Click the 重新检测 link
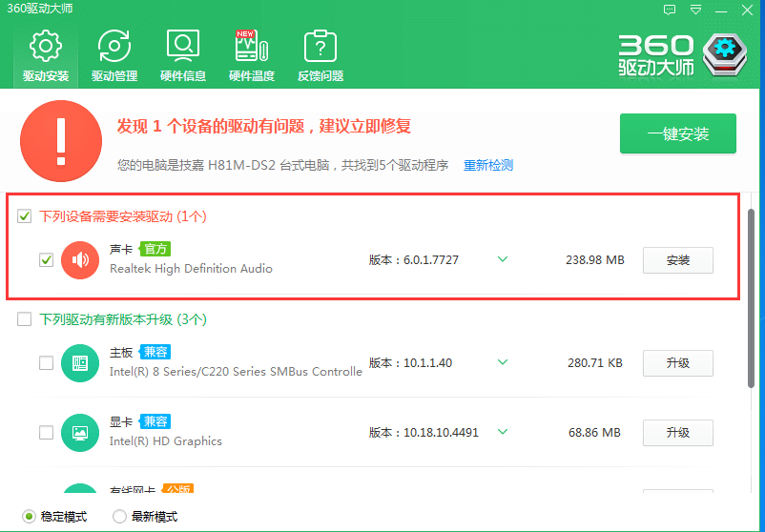 487,165
